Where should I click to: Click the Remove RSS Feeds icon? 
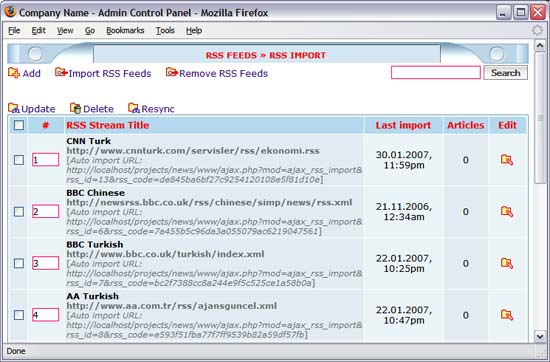pyautogui.click(x=172, y=72)
